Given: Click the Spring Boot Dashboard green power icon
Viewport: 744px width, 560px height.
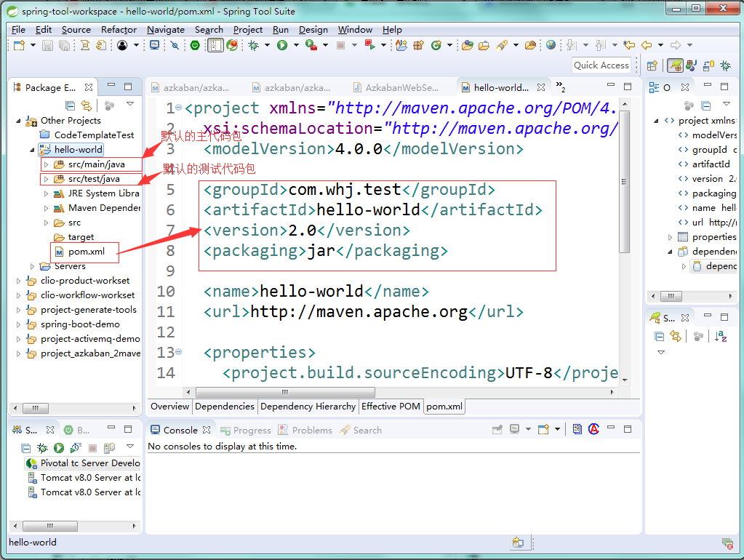Looking at the screenshot, I should [x=195, y=45].
